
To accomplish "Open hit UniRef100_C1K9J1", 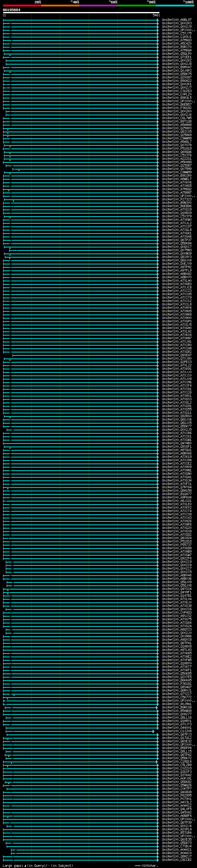I will (x=176, y=37).
